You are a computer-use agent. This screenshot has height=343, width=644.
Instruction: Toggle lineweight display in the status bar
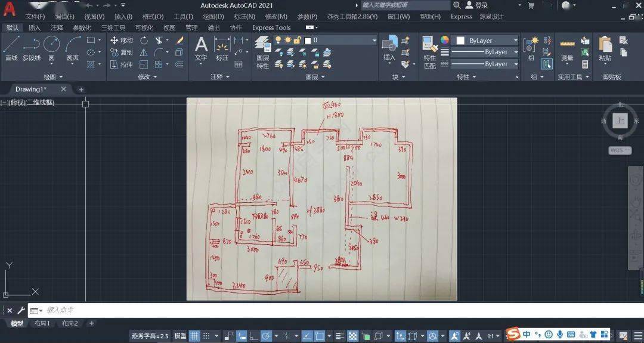pyautogui.click(x=340, y=336)
